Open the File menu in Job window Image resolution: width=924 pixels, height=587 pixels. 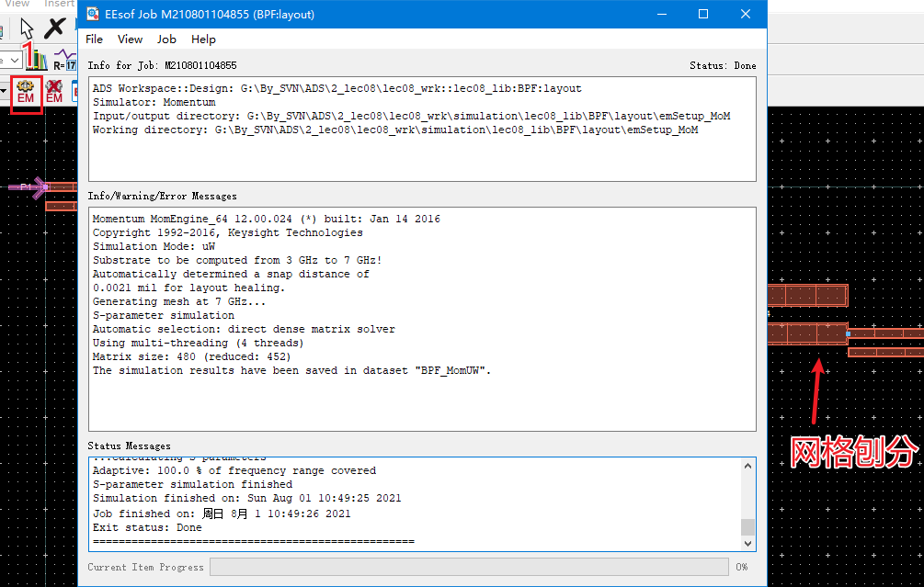click(x=95, y=40)
